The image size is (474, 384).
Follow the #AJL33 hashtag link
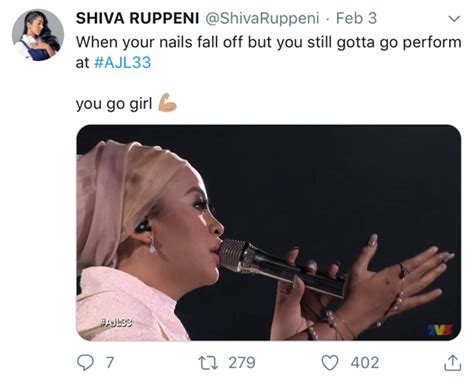[123, 62]
